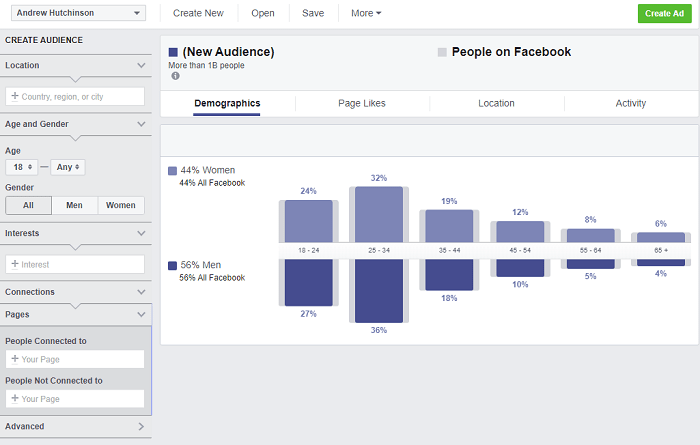Collapse the Interests section
Viewport: 700px width, 445px height.
click(x=141, y=233)
